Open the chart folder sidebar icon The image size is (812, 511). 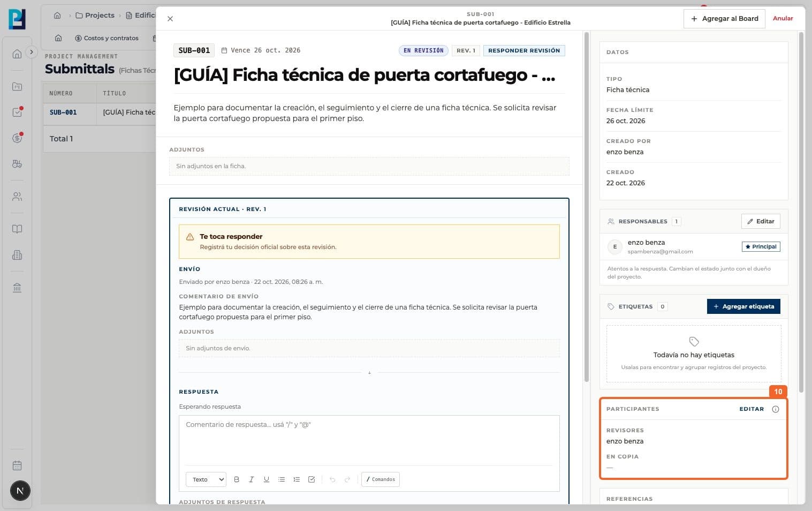click(17, 87)
